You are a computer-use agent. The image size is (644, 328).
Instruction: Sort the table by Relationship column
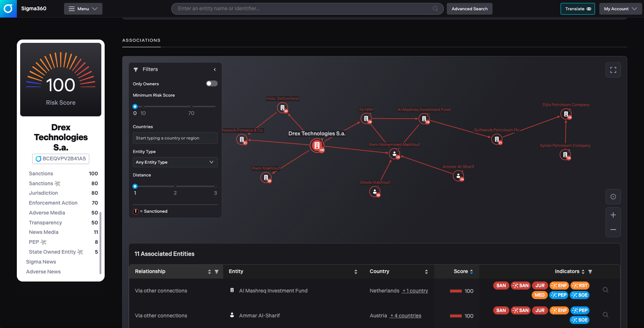point(209,272)
